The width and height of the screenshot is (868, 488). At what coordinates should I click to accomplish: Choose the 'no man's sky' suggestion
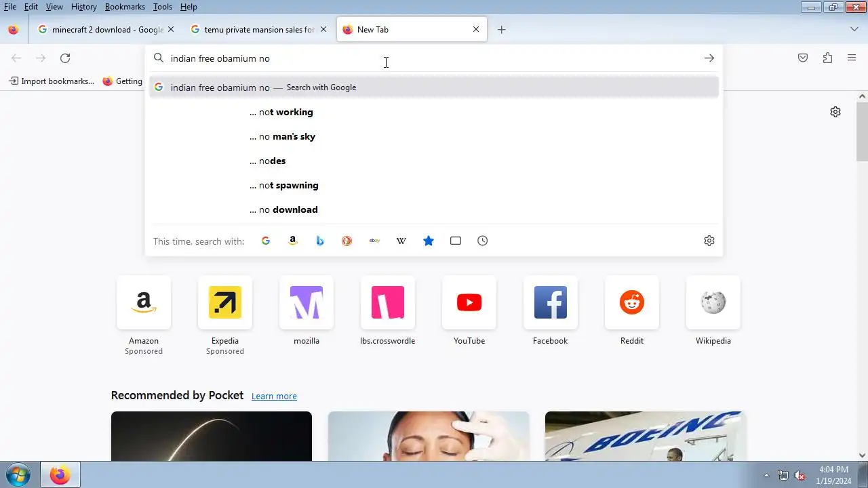[x=434, y=136]
